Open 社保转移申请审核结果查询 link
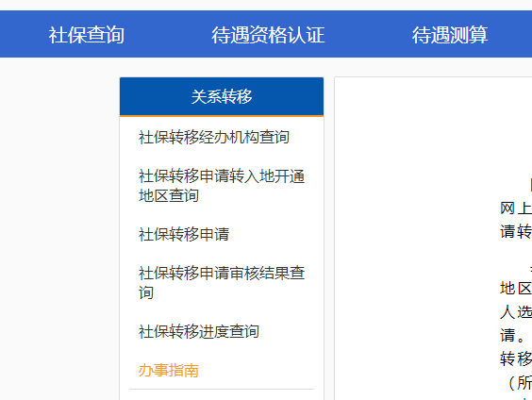Screen dimensions: 532x400 point(222,283)
